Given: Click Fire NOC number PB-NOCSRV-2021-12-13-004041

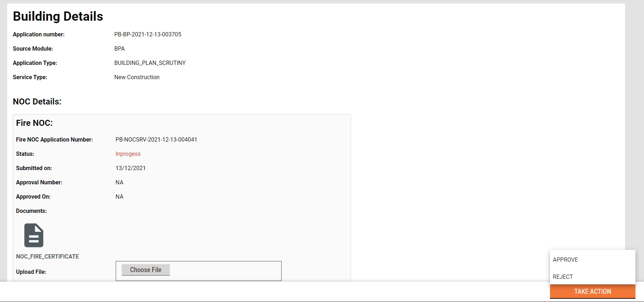Looking at the screenshot, I should pos(156,139).
